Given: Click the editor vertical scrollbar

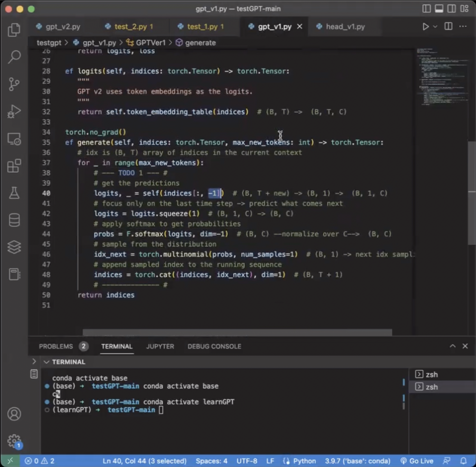Looking at the screenshot, I should coord(472,193).
